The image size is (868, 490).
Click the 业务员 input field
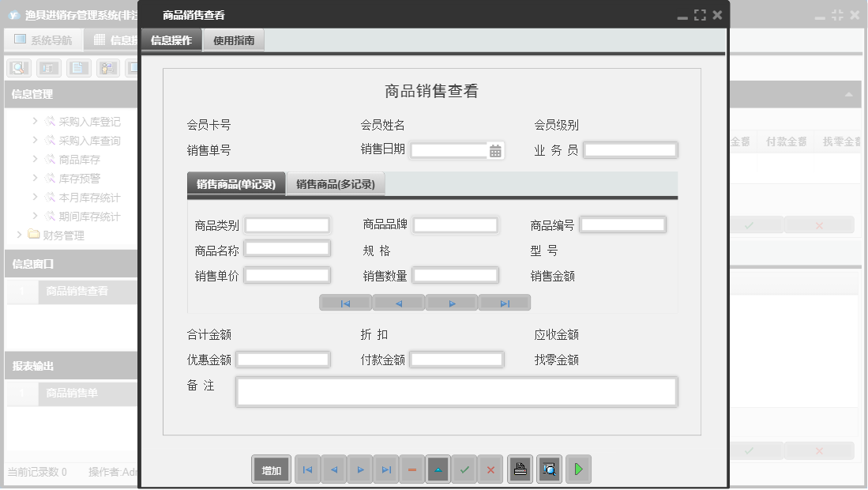tap(630, 149)
